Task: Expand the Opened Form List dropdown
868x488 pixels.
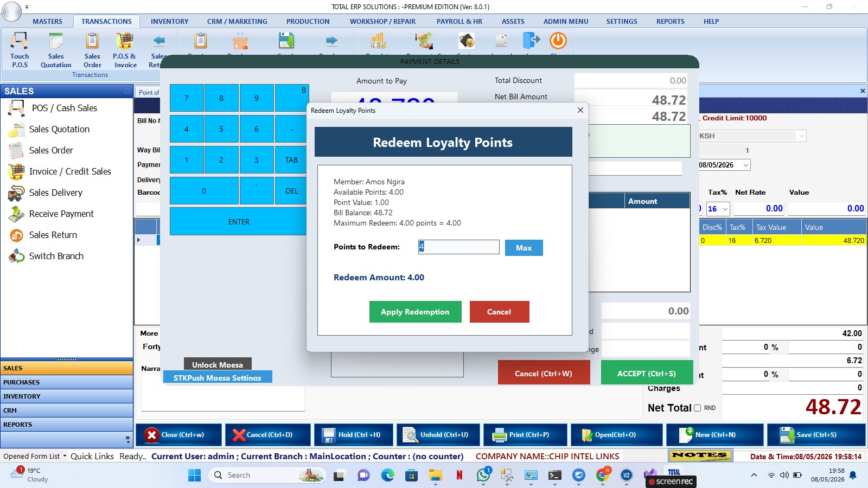Action: click(65, 456)
